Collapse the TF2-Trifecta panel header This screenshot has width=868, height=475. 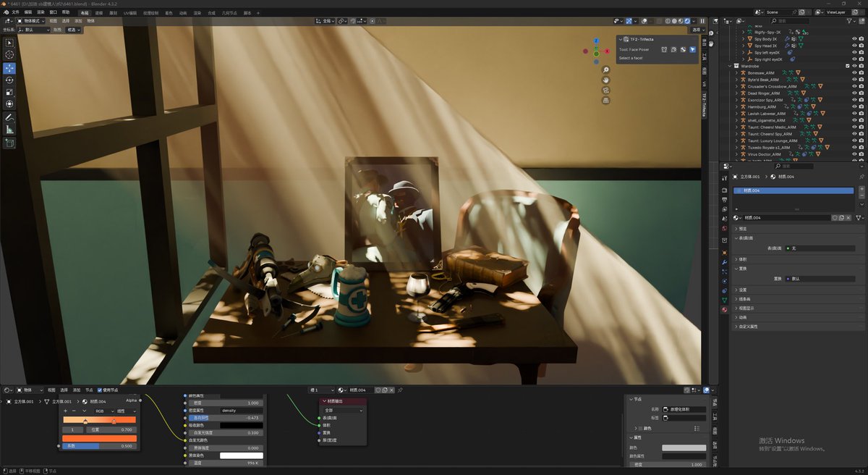click(620, 39)
